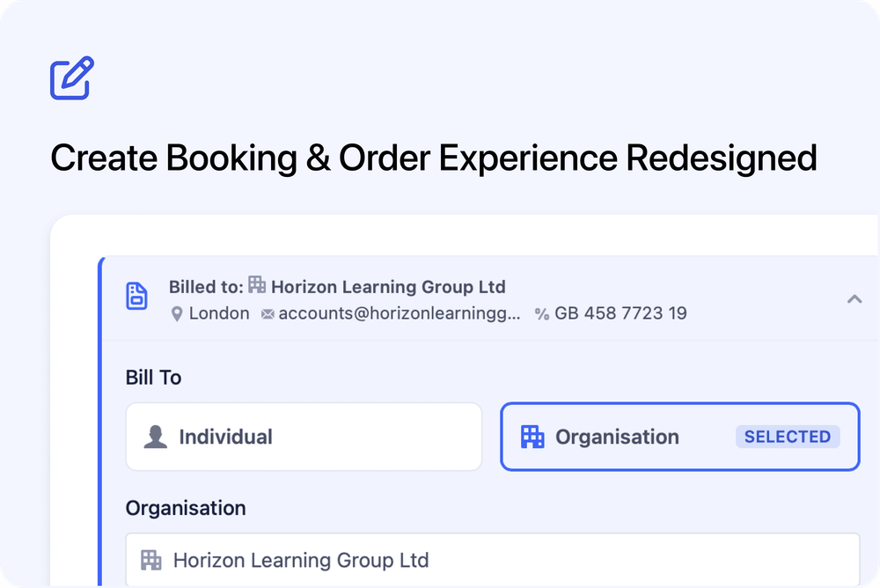
Task: Click the percent icon before the VAT number
Action: click(x=543, y=313)
